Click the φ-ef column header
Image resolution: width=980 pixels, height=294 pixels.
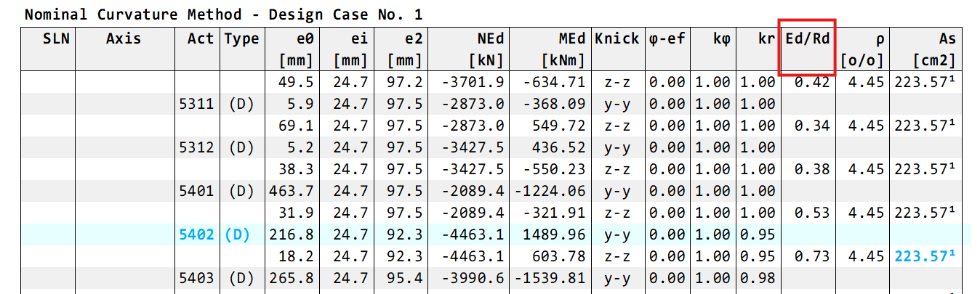coord(667,39)
